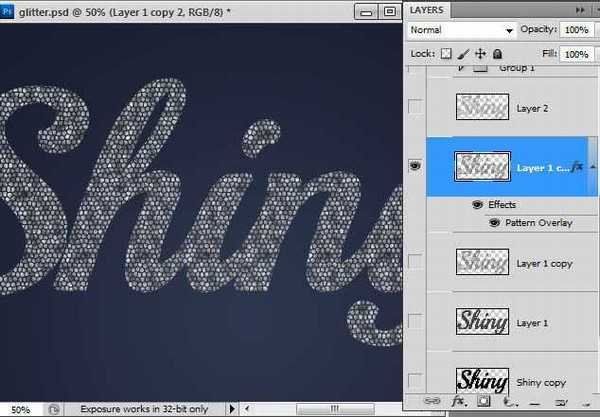Click the 50% zoom level field

[21, 410]
